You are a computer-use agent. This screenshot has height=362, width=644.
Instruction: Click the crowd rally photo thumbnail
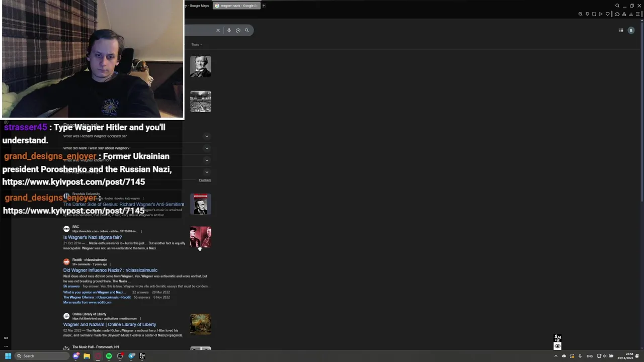click(200, 102)
